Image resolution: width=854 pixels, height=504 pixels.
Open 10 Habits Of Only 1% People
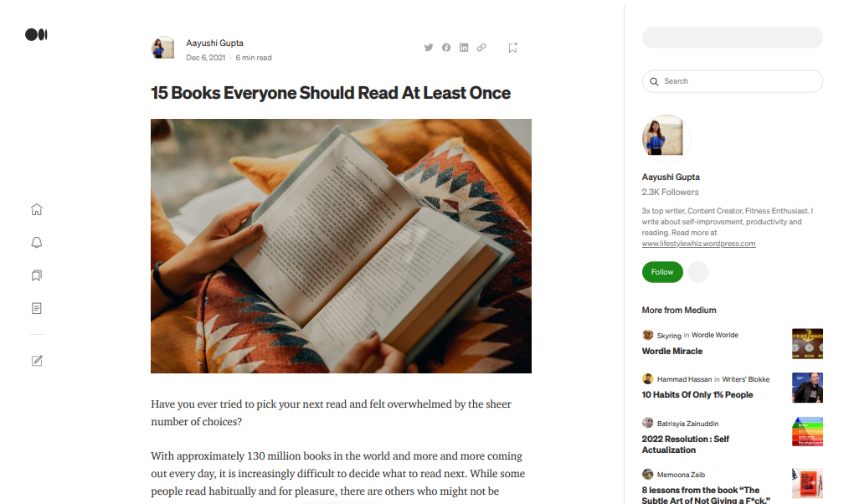point(697,395)
